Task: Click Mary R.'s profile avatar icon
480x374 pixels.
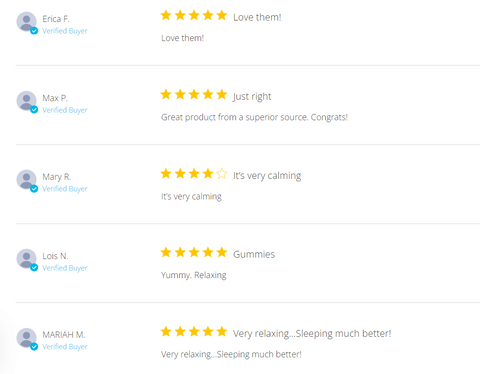Action: (27, 180)
